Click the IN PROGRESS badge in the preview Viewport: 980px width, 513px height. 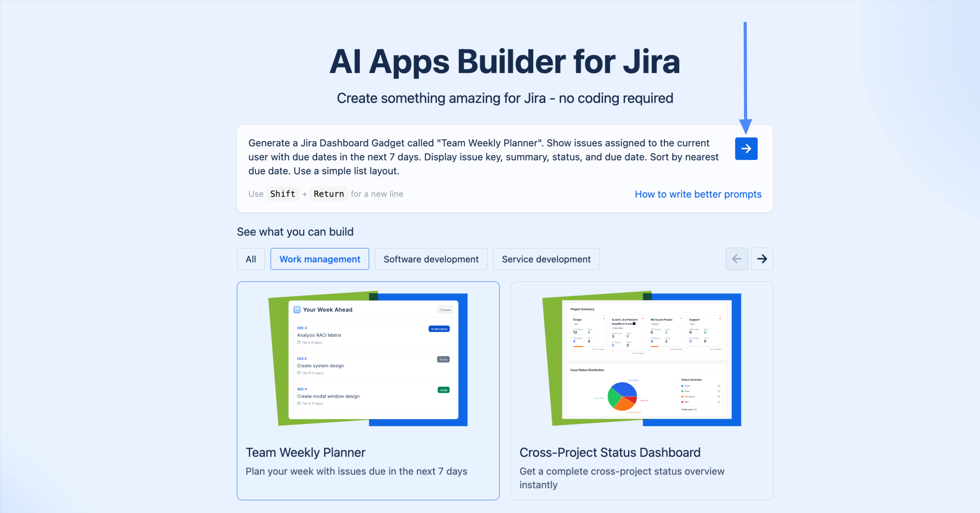439,329
